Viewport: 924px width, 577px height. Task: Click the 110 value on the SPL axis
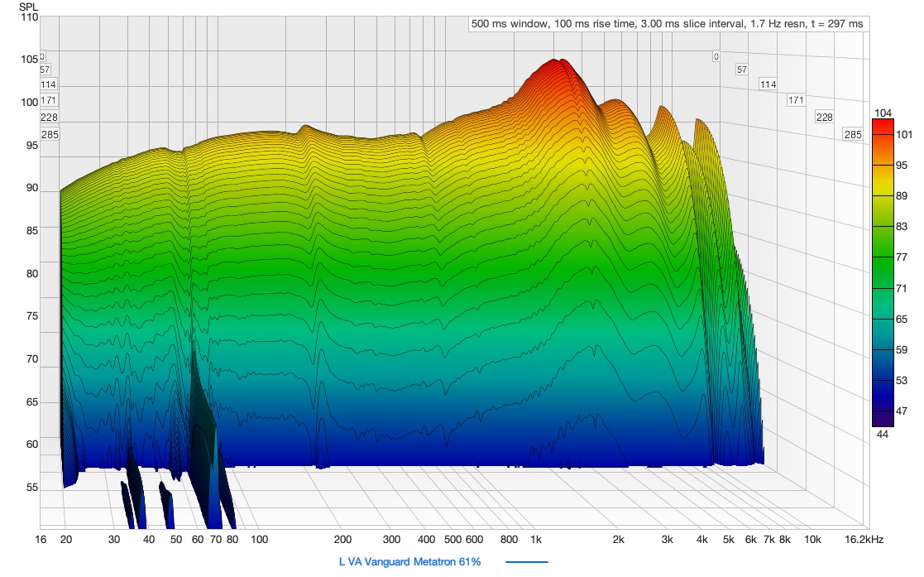point(29,17)
